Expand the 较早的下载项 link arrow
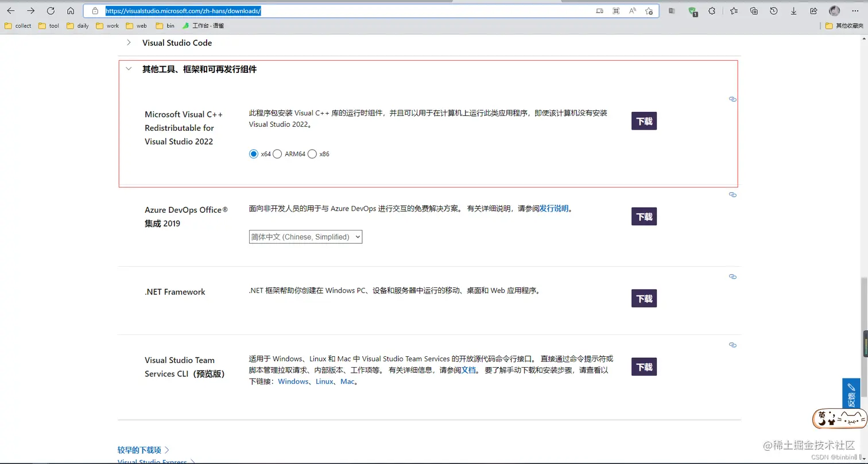The width and height of the screenshot is (868, 464). 167,450
